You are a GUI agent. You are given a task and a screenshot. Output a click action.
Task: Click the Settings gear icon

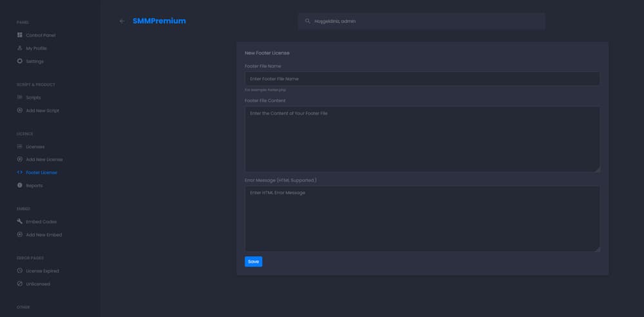[x=20, y=61]
